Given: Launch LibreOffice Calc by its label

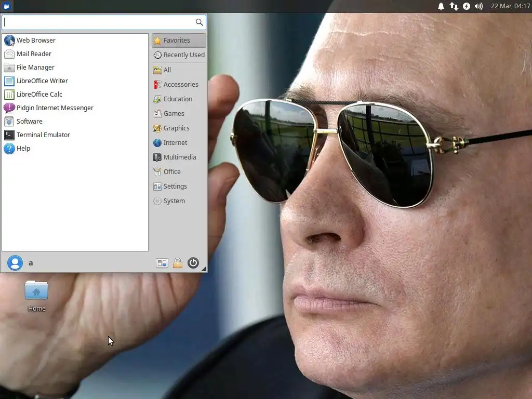Looking at the screenshot, I should point(39,95).
